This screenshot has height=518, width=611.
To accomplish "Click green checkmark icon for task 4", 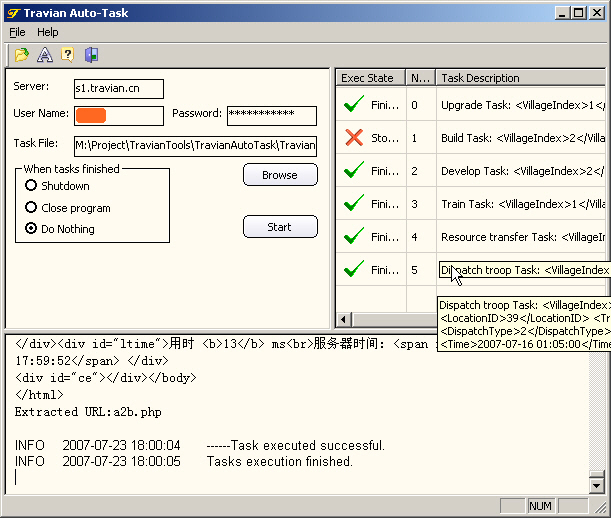I will tap(354, 237).
